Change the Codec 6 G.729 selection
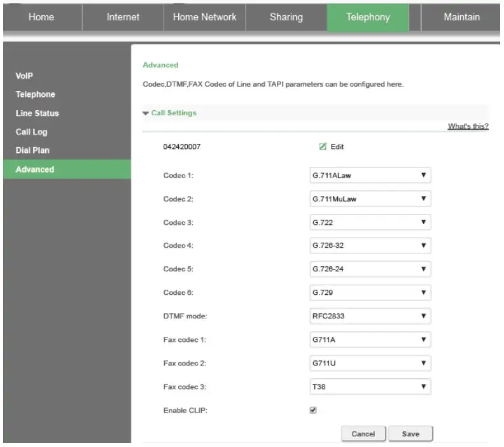 coord(369,292)
